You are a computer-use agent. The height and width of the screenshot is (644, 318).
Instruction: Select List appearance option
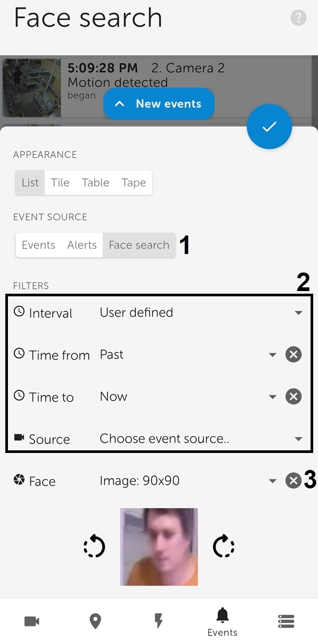[30, 183]
